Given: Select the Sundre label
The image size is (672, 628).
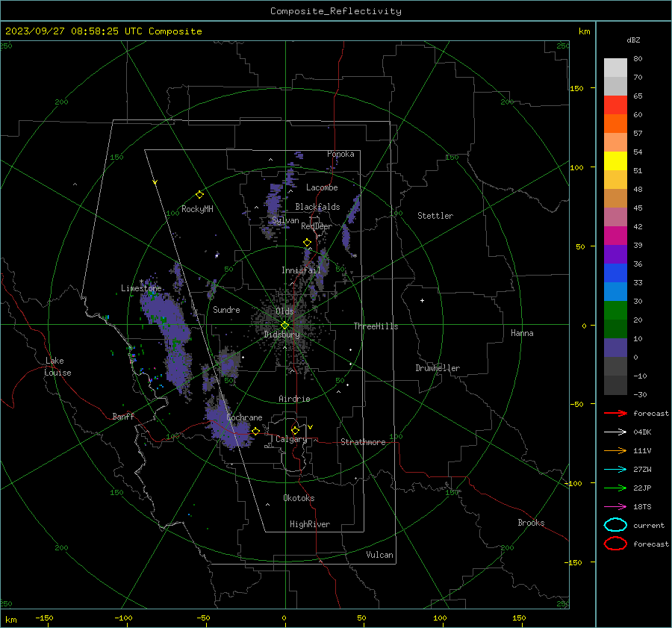Looking at the screenshot, I should click(226, 309).
